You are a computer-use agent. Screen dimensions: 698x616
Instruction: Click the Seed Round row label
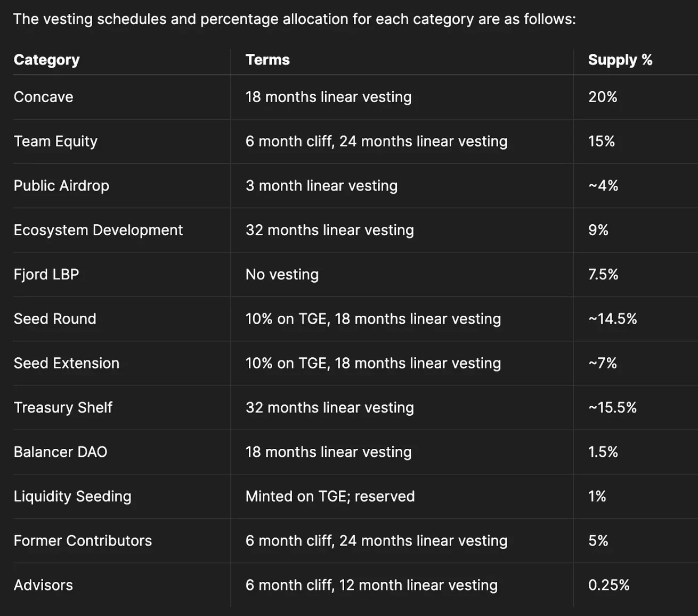point(55,318)
